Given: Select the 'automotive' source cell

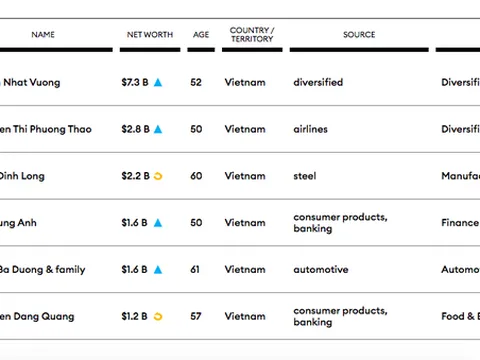Looking at the screenshot, I should (x=321, y=269).
